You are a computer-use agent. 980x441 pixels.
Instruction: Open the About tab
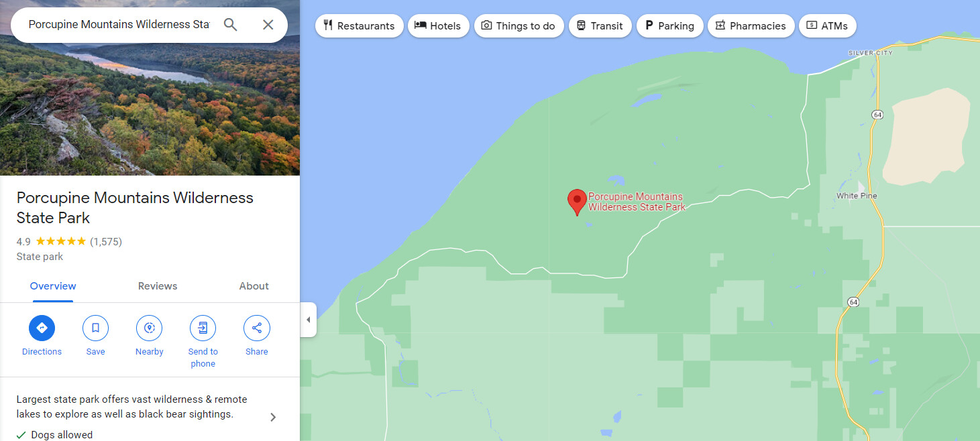(254, 286)
